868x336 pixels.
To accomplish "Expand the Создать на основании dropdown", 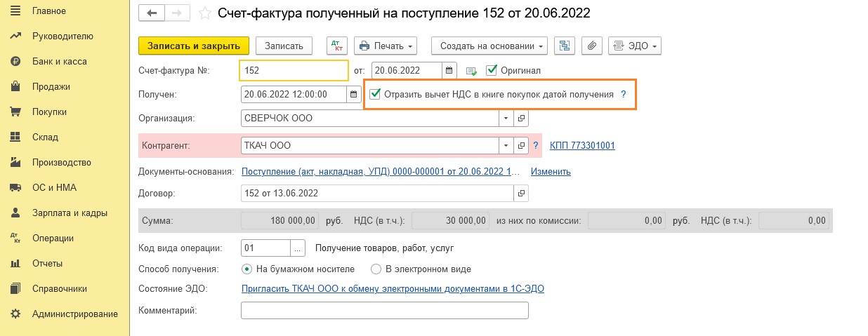I will pyautogui.click(x=489, y=46).
